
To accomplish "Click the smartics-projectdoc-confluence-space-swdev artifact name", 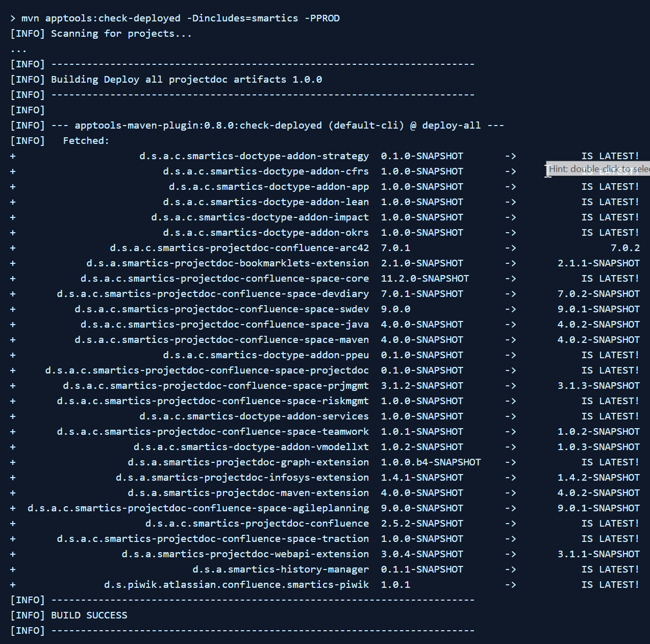I will (x=221, y=309).
